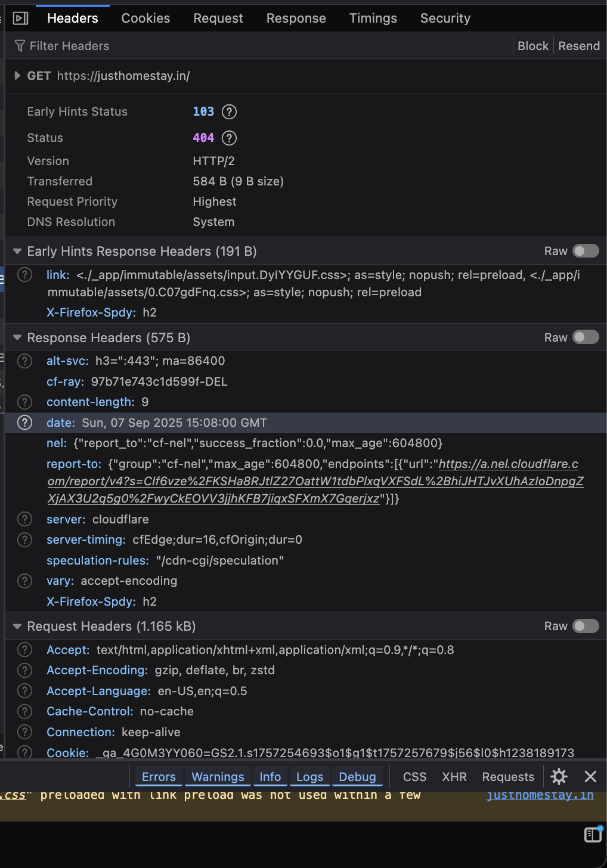The width and height of the screenshot is (607, 868).
Task: Open the Timings tab
Action: coord(373,18)
